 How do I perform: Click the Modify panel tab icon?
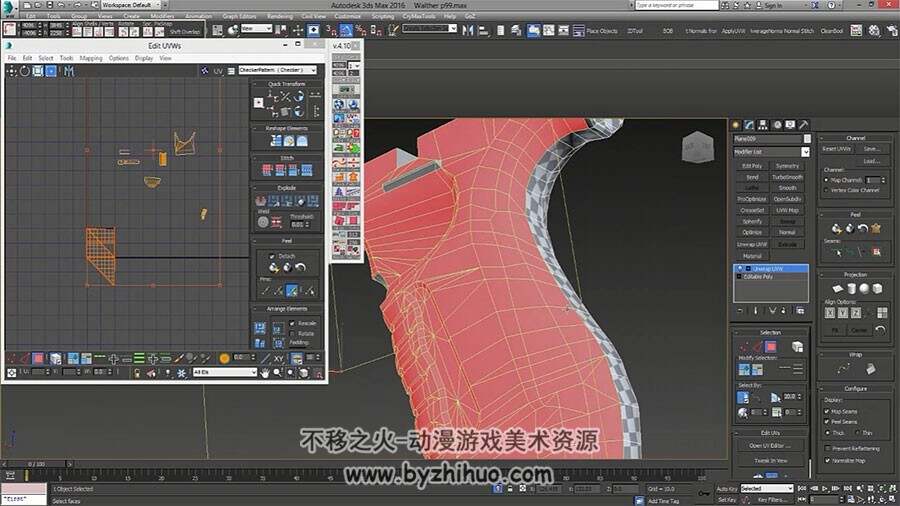tap(749, 125)
